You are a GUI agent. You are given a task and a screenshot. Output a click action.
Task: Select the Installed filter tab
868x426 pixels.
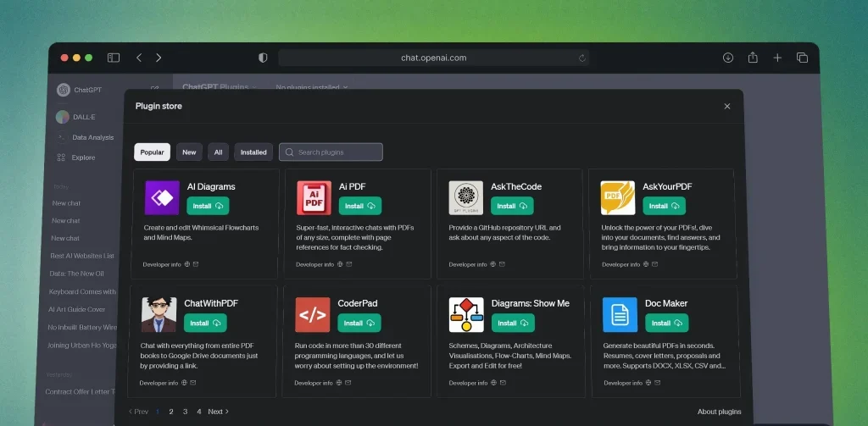pyautogui.click(x=253, y=152)
